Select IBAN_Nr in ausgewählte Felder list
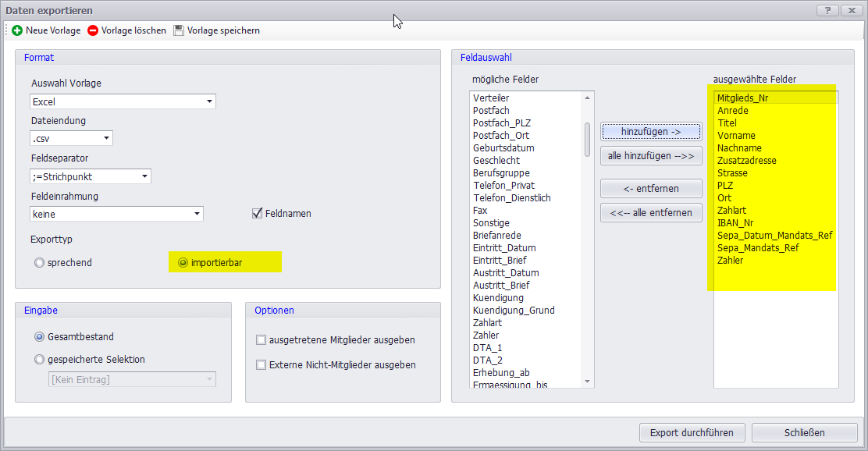 [735, 223]
